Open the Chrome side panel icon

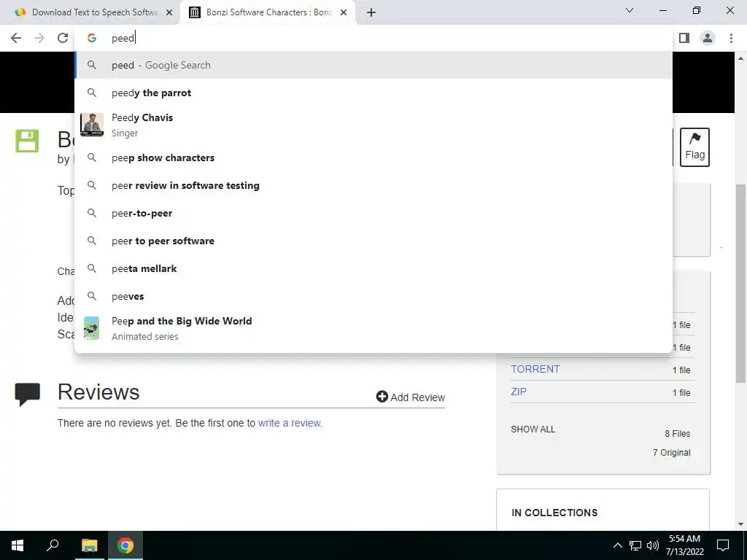click(x=684, y=38)
